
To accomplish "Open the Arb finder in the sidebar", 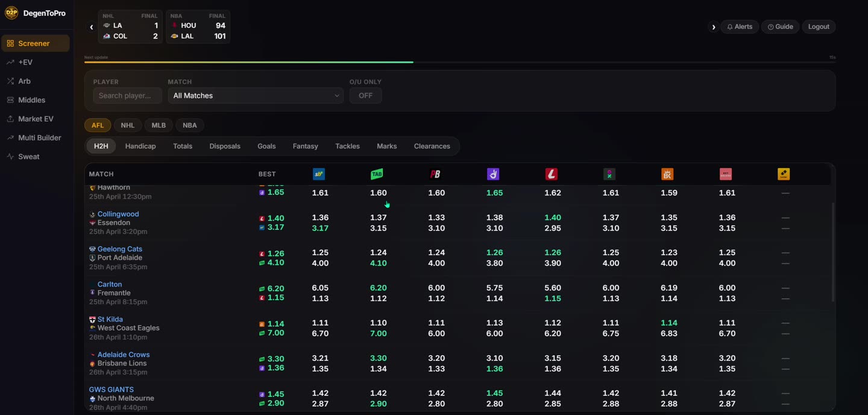I will point(24,81).
